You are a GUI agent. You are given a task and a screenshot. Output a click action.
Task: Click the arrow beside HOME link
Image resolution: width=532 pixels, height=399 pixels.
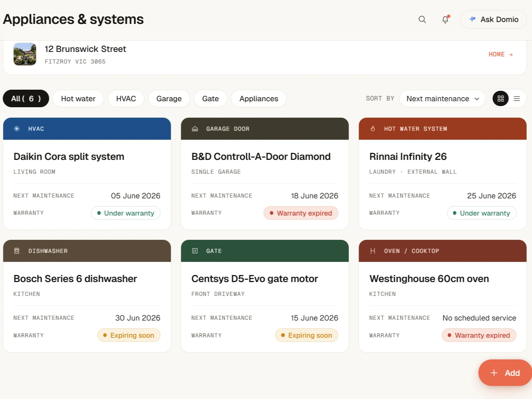click(x=511, y=55)
